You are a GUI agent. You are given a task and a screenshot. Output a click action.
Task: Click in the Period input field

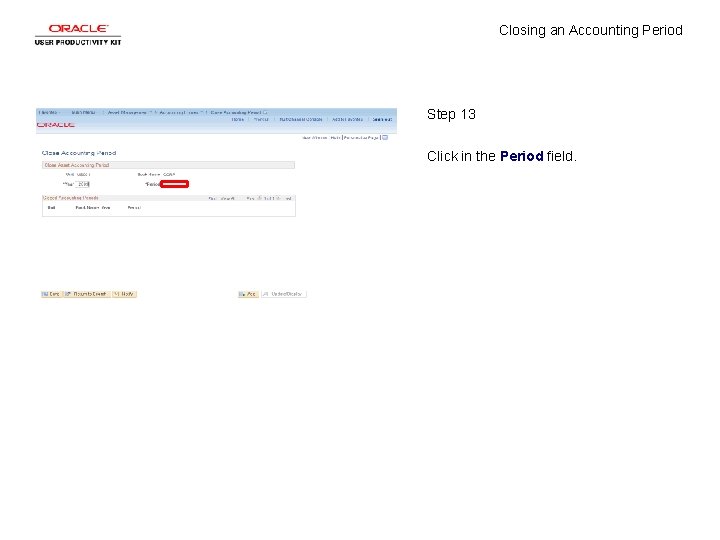tap(174, 184)
